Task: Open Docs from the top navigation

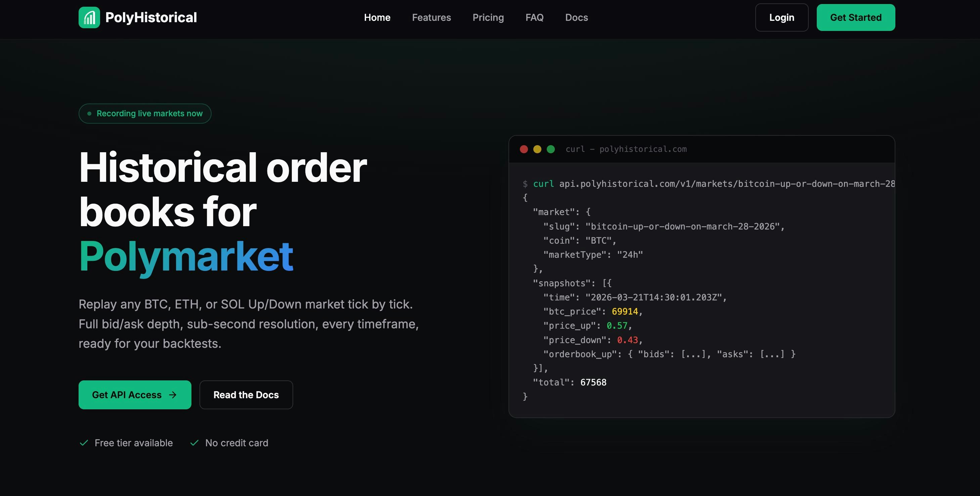Action: click(576, 17)
